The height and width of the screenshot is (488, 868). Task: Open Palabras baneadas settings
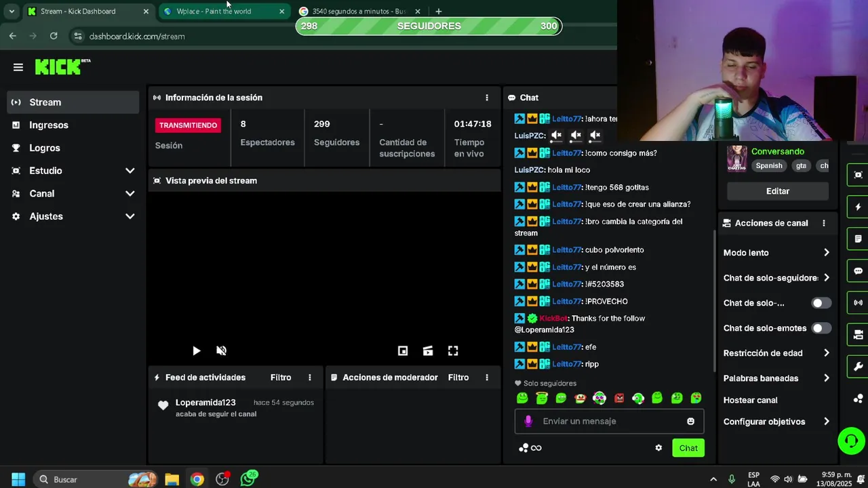[x=776, y=378]
